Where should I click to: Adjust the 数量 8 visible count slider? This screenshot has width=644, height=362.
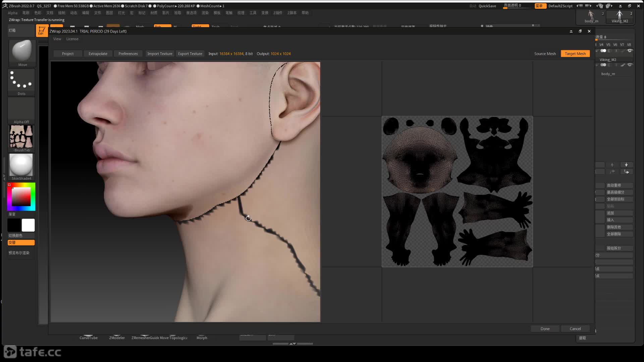pyautogui.click(x=614, y=37)
